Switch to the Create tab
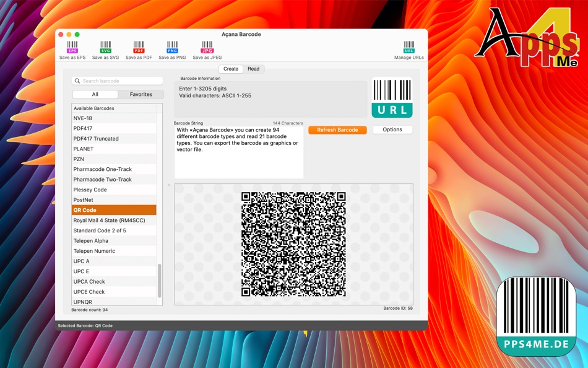Image resolution: width=588 pixels, height=368 pixels. tap(231, 69)
